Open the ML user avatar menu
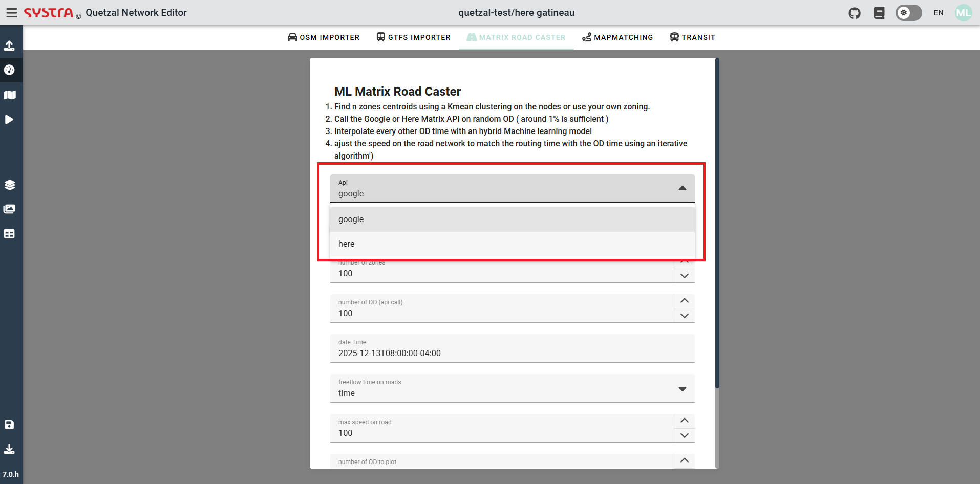Screen dimensions: 980x484 (x=963, y=13)
